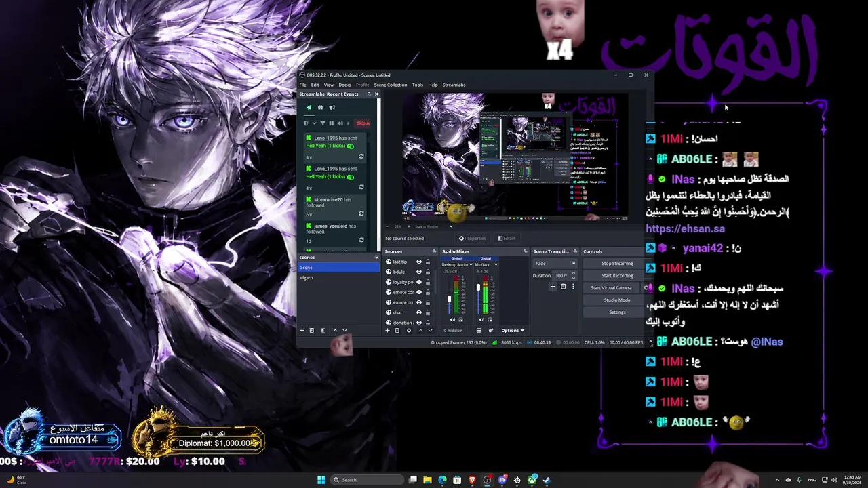Viewport: 868px width, 488px height.
Task: Open Streamlabs megaphone announcements icon
Action: pyautogui.click(x=332, y=107)
